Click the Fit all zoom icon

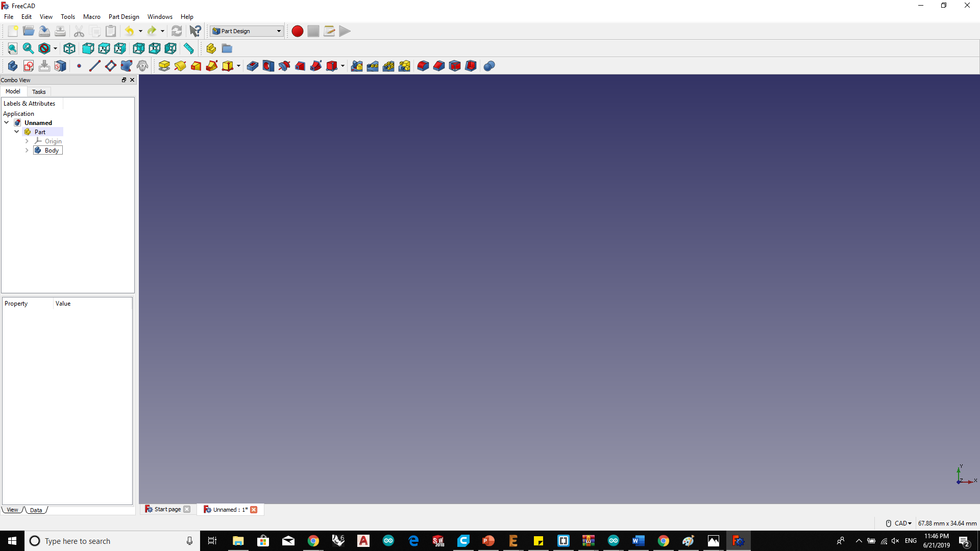tap(12, 48)
